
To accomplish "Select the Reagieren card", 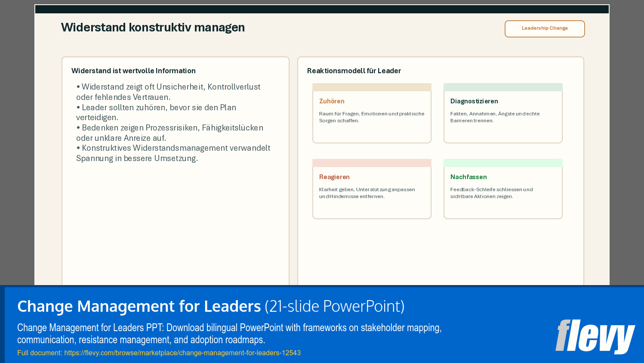I will coord(372,189).
